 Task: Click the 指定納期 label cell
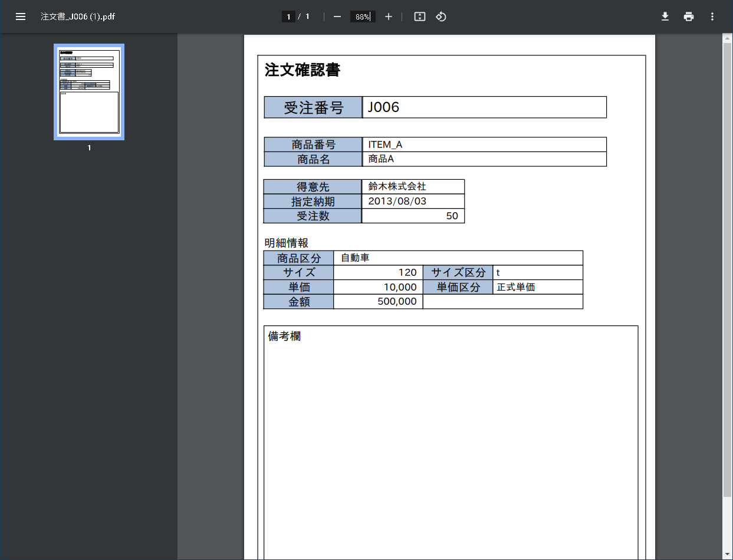pyautogui.click(x=313, y=202)
